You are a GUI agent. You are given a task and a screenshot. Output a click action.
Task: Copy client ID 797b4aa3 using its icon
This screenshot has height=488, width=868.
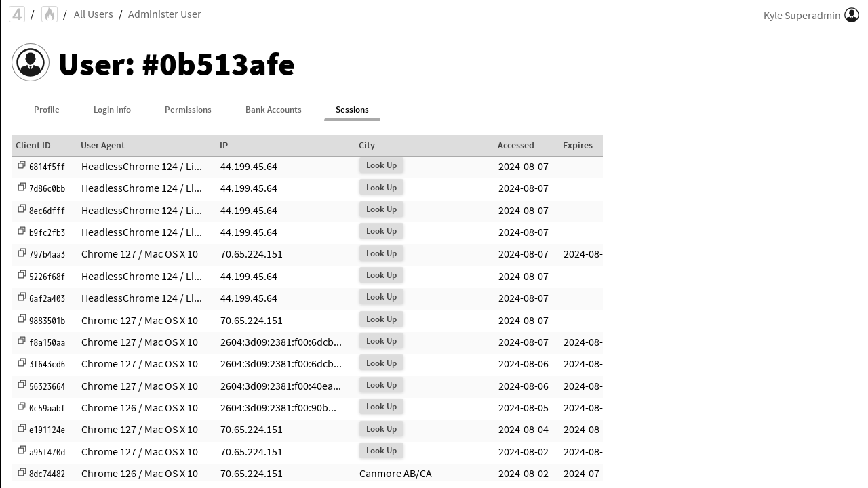coord(22,253)
